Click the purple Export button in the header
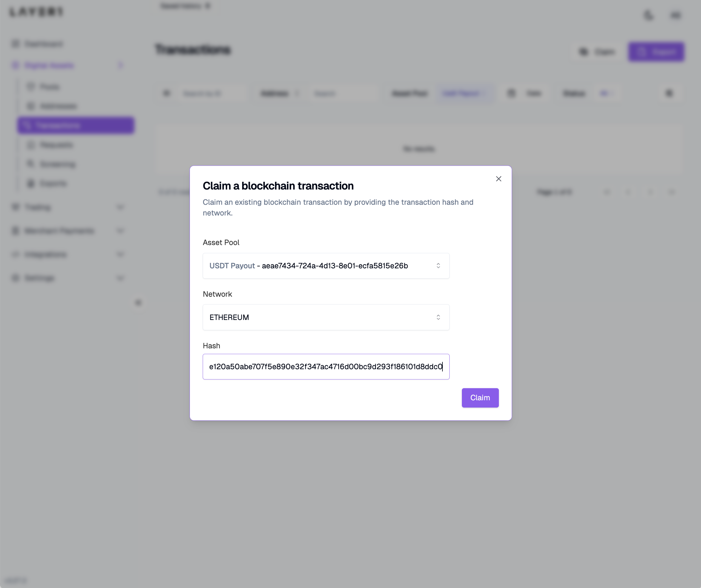 [x=656, y=52]
